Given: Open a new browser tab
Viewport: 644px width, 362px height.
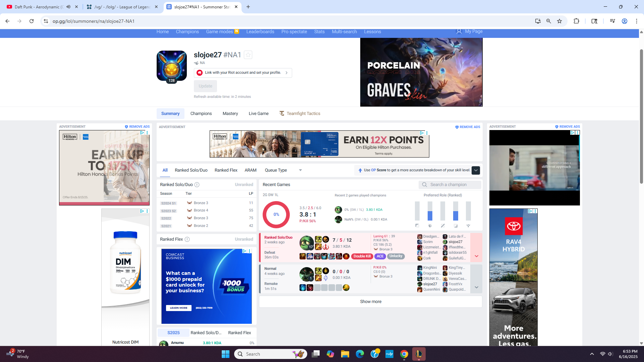Looking at the screenshot, I should (x=248, y=7).
